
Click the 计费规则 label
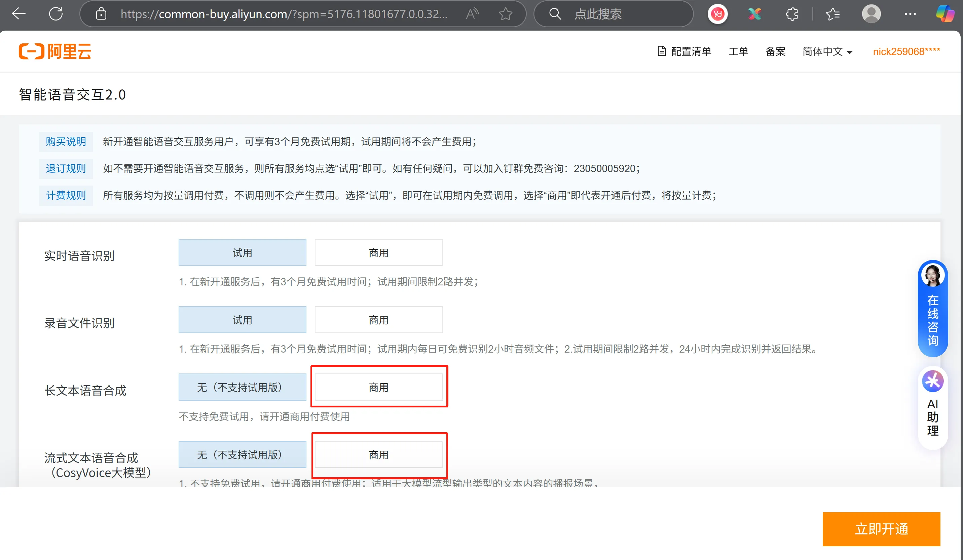[66, 195]
